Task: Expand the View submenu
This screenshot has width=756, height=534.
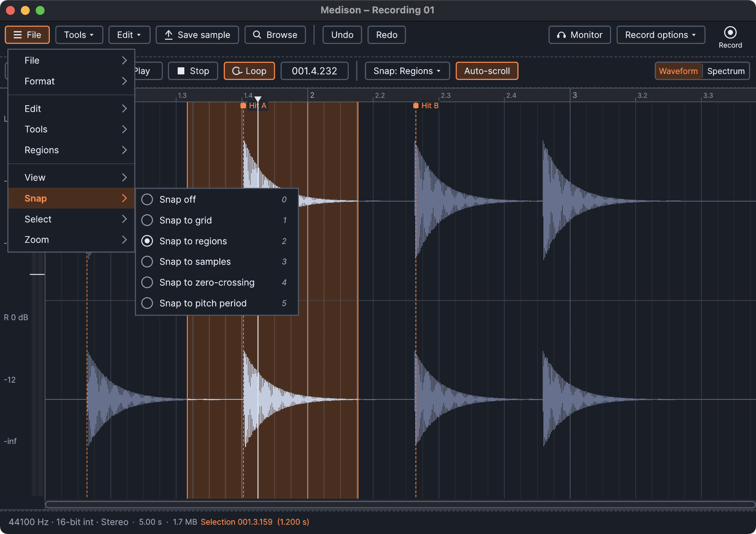Action: [71, 177]
